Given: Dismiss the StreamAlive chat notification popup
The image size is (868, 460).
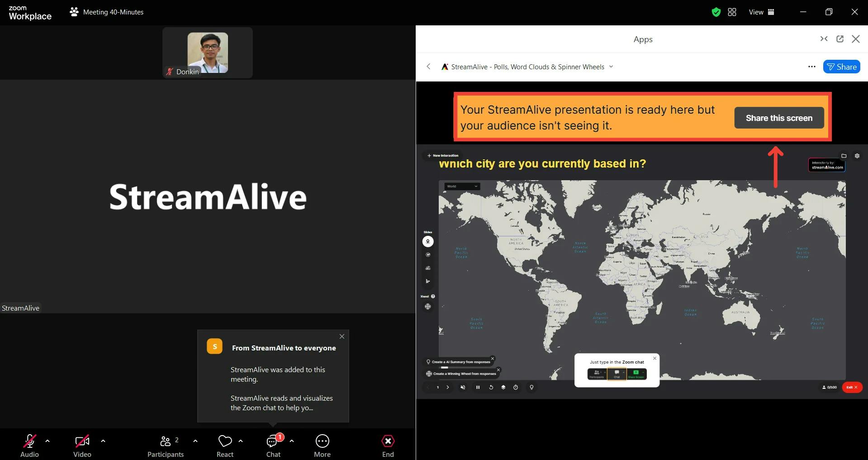Looking at the screenshot, I should (342, 336).
